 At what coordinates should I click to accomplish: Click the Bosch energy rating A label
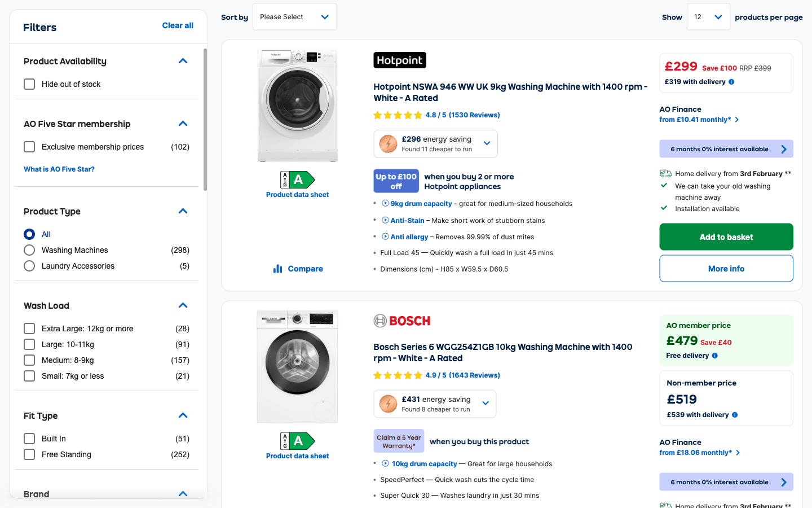point(297,441)
